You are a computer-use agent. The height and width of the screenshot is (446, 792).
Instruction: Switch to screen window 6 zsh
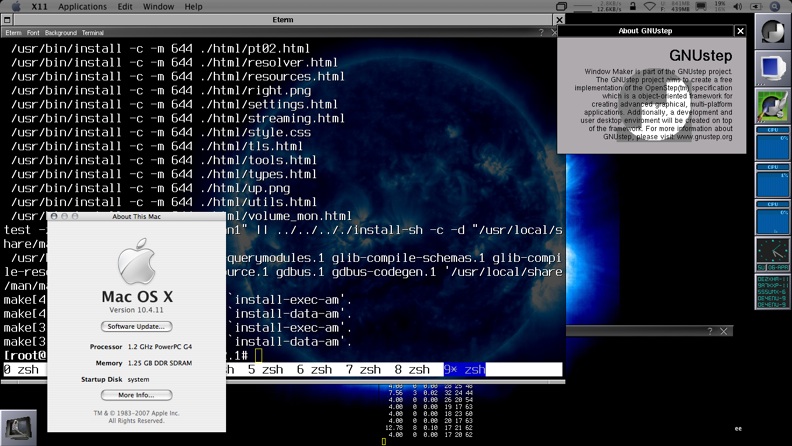pyautogui.click(x=314, y=370)
